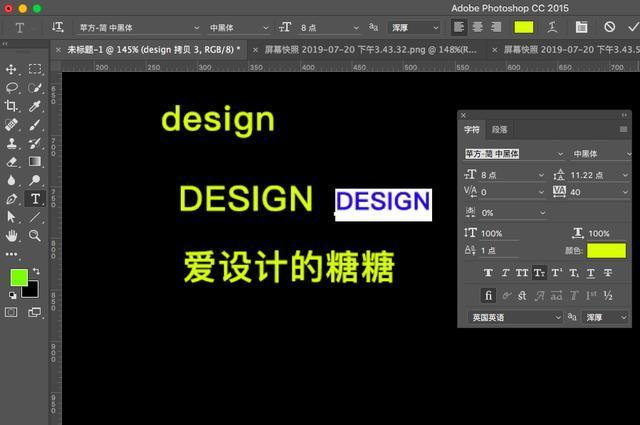
Task: Change the screen mode
Action: [x=35, y=313]
